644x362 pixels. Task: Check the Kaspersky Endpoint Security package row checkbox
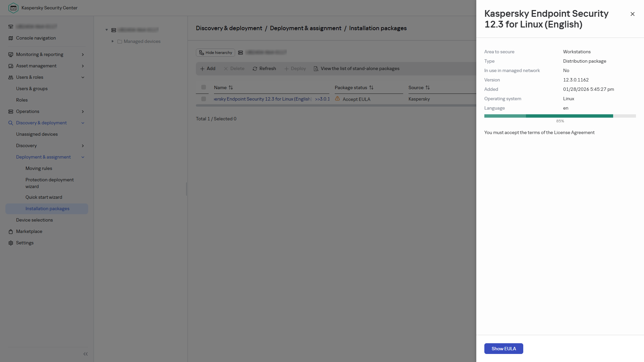click(x=204, y=99)
